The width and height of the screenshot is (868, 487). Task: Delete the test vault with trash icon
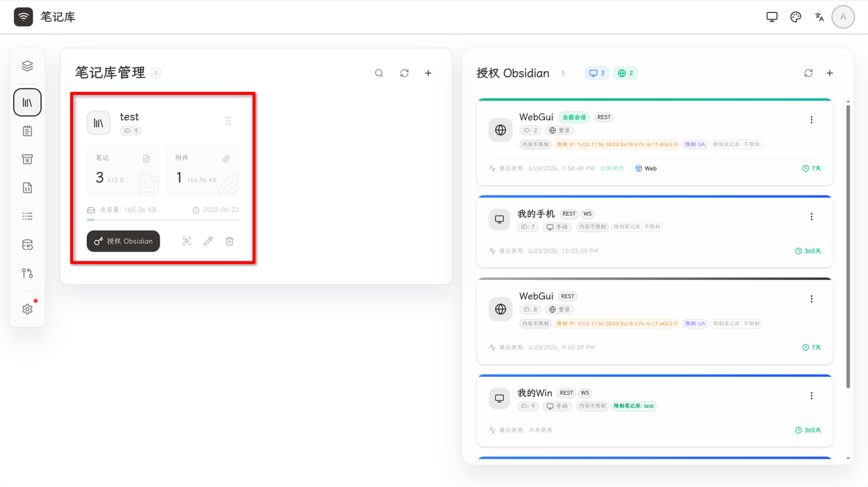229,241
